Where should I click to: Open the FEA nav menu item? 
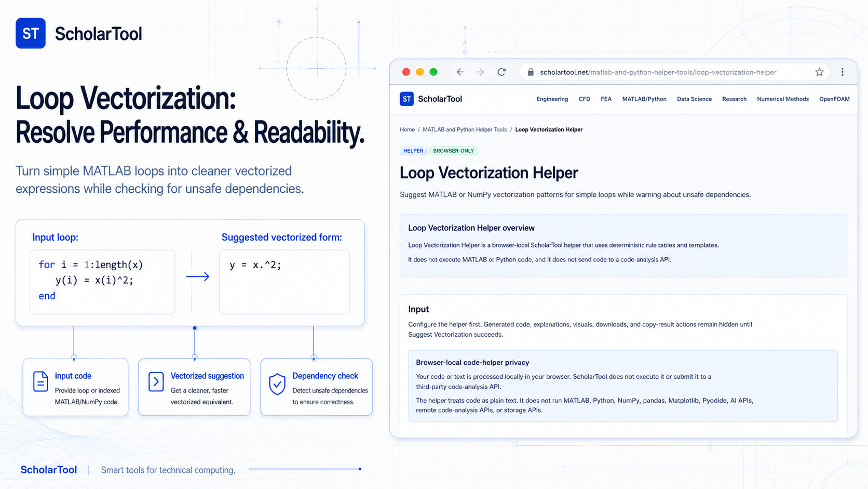pos(606,99)
